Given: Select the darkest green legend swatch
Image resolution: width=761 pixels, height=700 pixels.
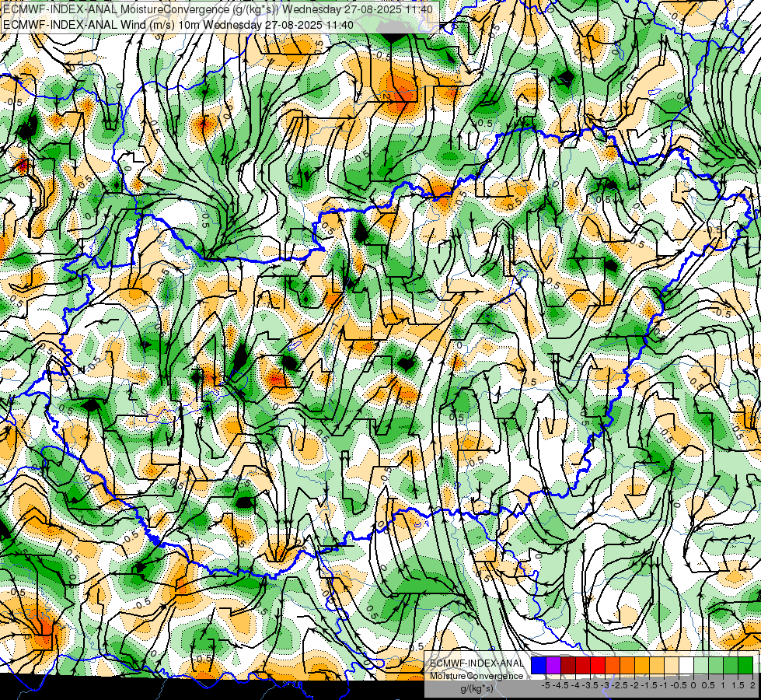Looking at the screenshot, I should pyautogui.click(x=745, y=665).
